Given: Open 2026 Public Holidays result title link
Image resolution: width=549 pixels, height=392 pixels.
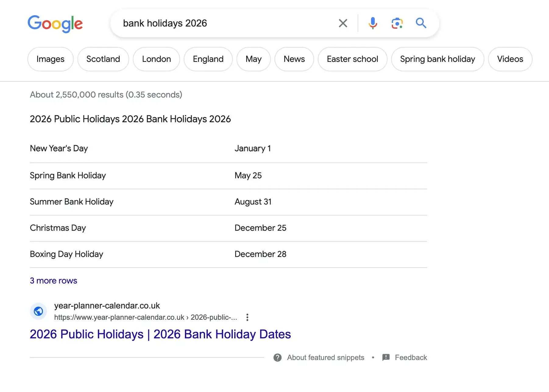Looking at the screenshot, I should click(160, 334).
